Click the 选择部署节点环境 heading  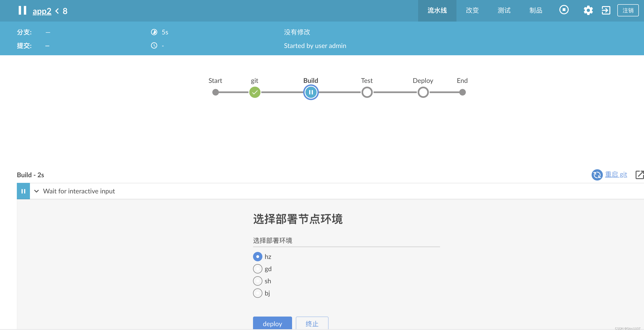297,219
